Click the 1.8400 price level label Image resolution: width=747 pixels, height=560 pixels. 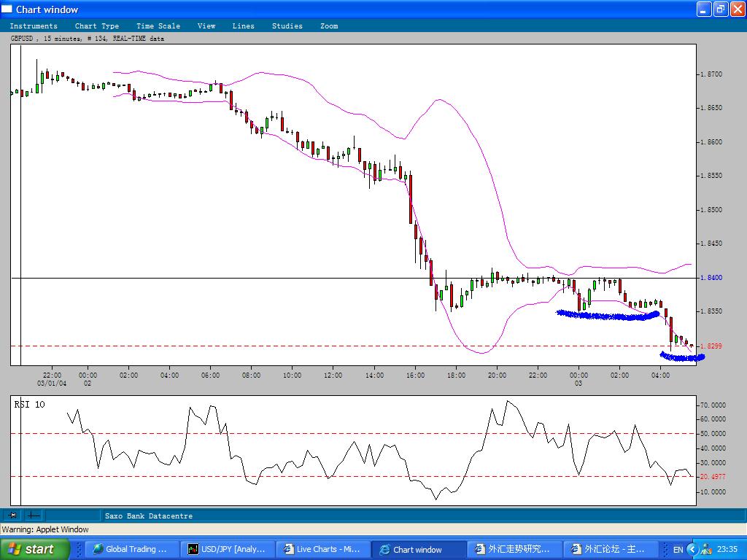click(x=711, y=278)
